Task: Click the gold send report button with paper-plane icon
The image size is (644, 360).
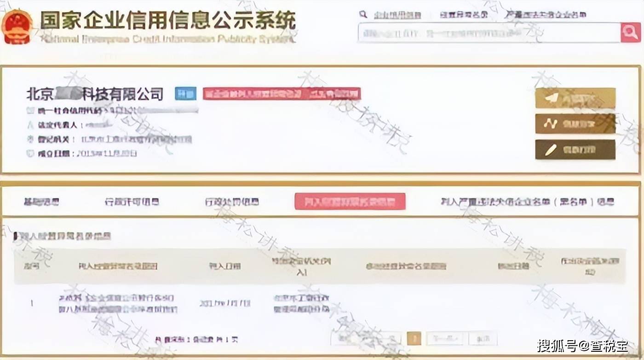Action: [575, 98]
